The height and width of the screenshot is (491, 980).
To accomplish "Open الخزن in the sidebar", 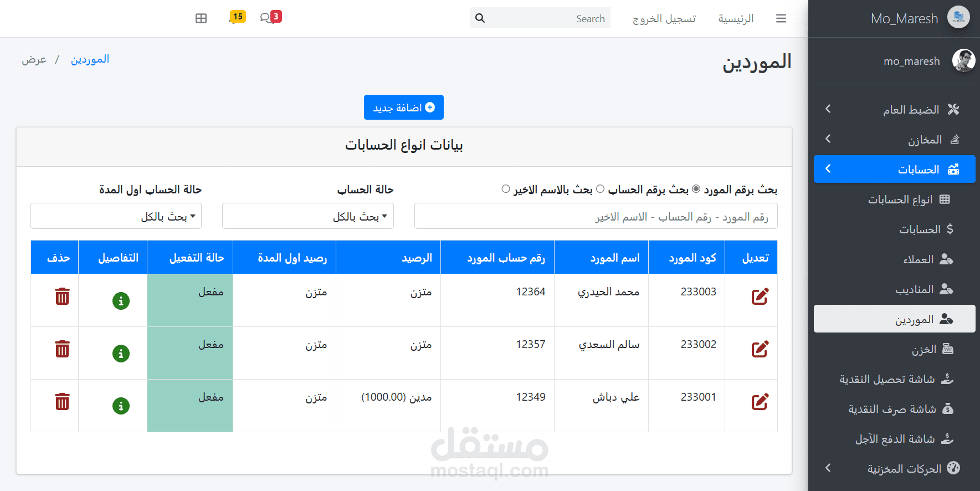I will point(895,349).
